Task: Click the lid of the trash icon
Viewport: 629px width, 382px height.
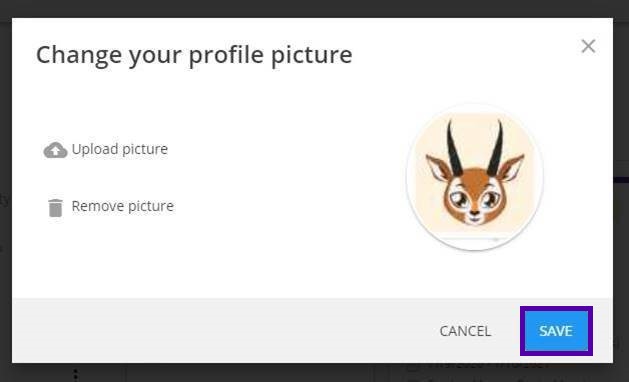Action: coord(55,200)
